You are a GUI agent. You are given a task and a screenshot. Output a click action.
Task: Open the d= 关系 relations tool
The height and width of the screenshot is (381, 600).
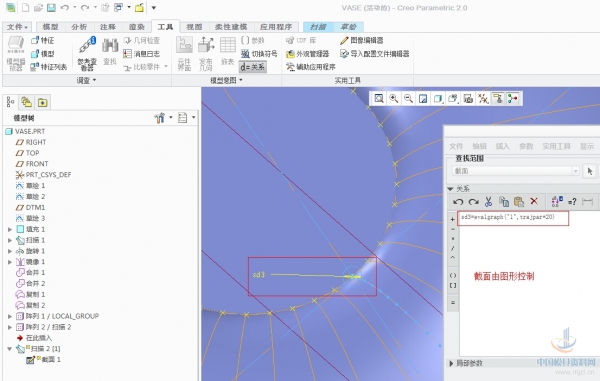pos(253,67)
